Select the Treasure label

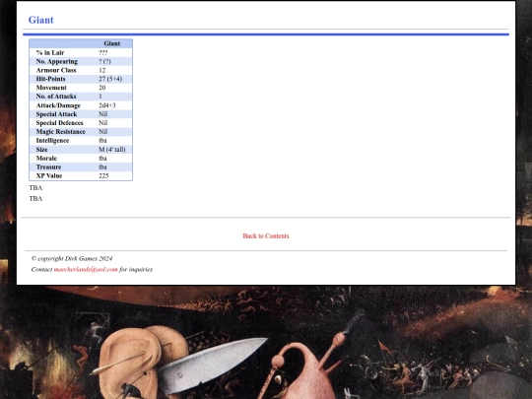point(48,166)
